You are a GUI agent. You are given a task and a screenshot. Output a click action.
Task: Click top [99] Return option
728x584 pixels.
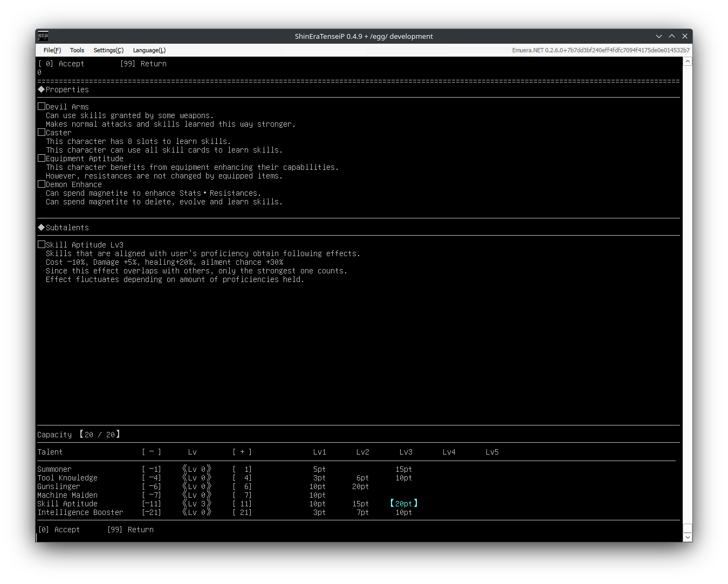pyautogui.click(x=143, y=64)
